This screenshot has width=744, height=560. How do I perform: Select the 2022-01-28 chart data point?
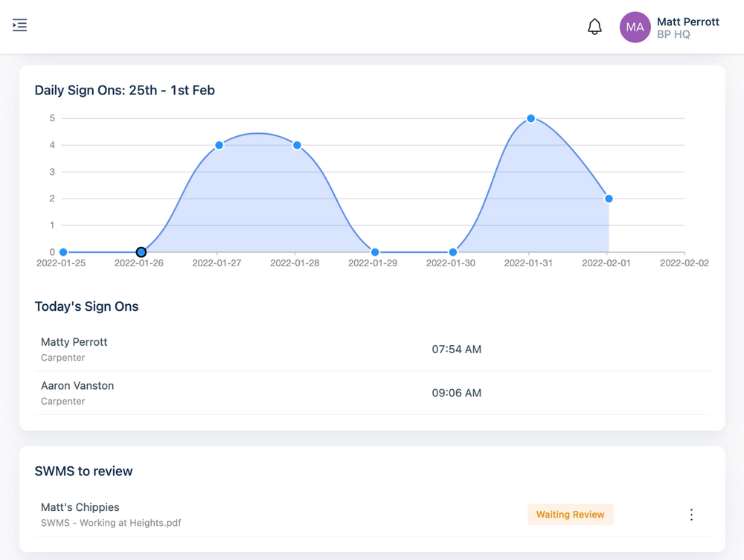pos(297,145)
